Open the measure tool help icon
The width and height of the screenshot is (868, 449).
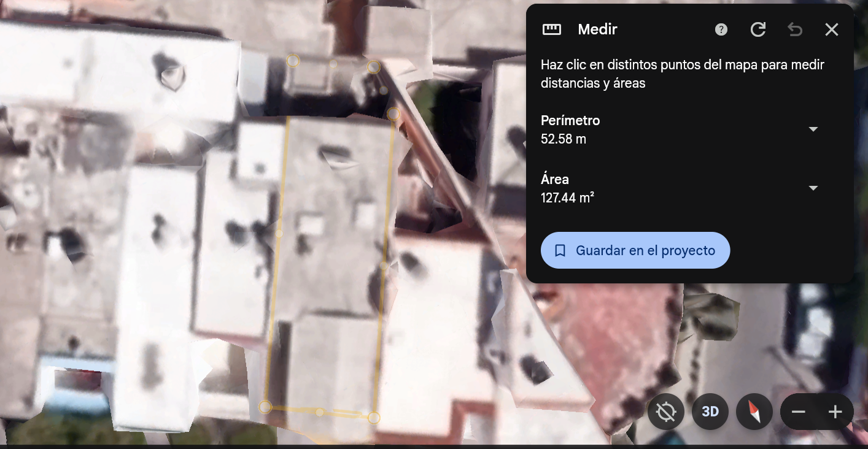coord(721,29)
